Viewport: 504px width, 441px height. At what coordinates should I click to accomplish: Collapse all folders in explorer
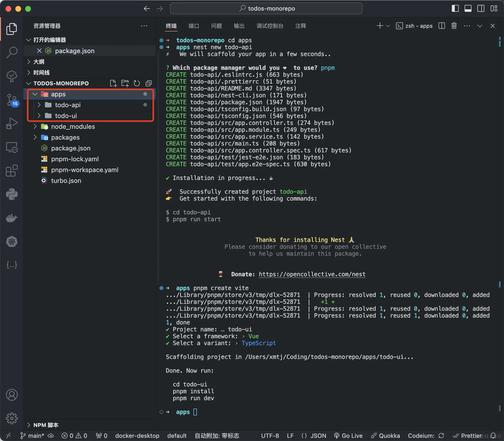pos(149,83)
